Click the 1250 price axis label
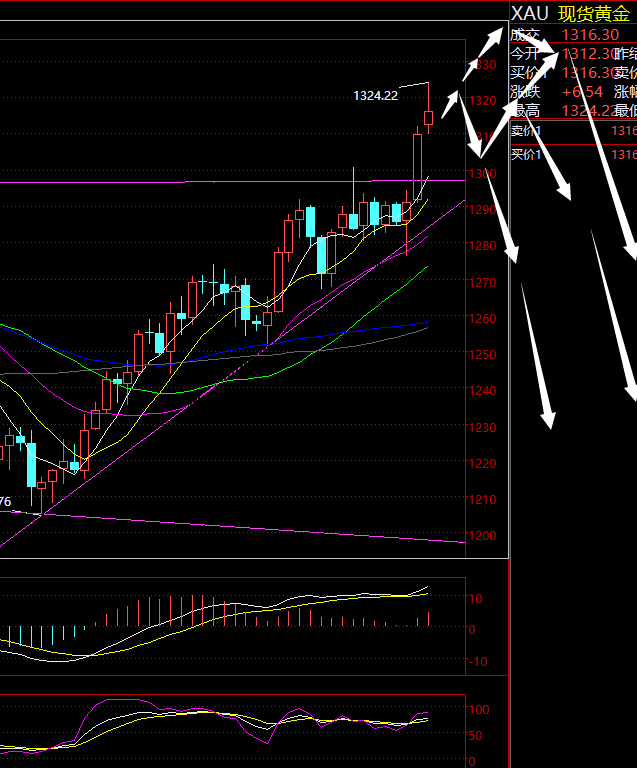Viewport: 637px width, 768px height. (x=483, y=355)
